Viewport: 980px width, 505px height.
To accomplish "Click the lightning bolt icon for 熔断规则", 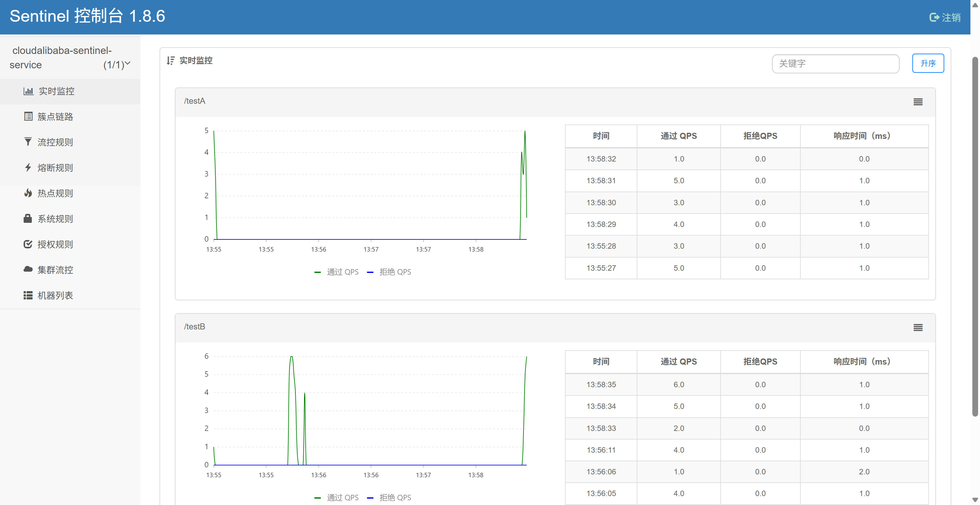I will tap(28, 168).
